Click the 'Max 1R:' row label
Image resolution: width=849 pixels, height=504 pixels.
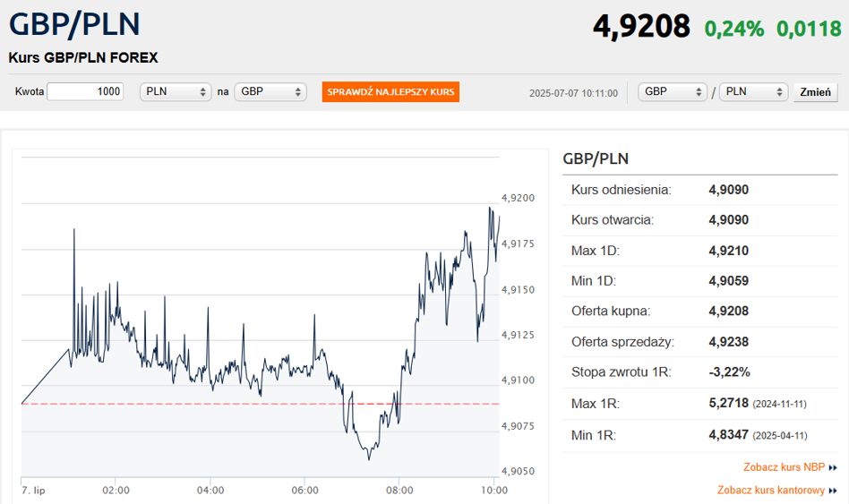pyautogui.click(x=596, y=404)
